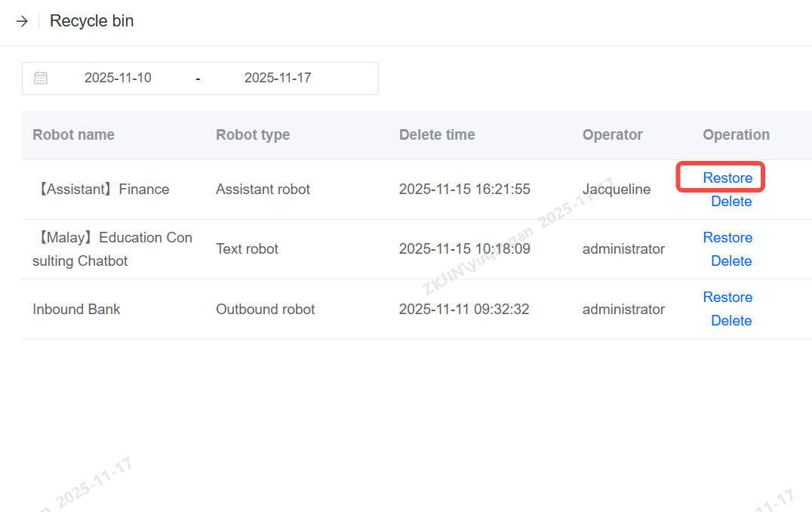Click the Delete time column header

point(437,135)
